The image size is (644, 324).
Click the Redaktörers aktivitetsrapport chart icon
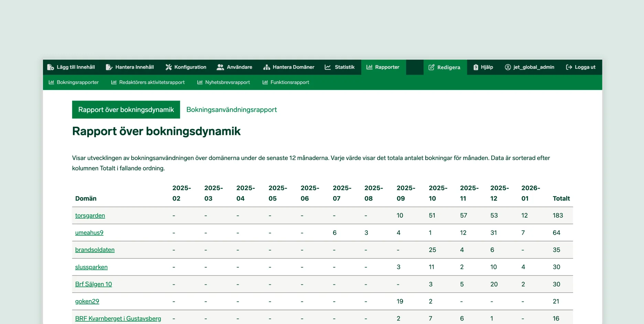(114, 82)
